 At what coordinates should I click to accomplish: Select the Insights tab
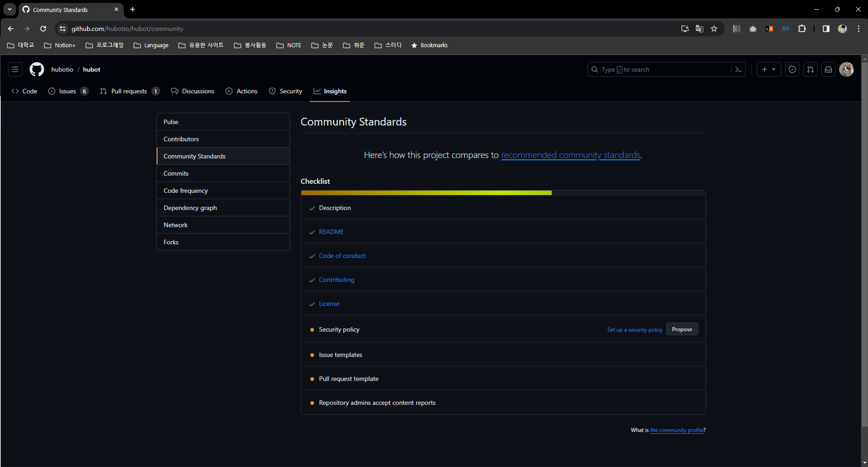pos(330,91)
